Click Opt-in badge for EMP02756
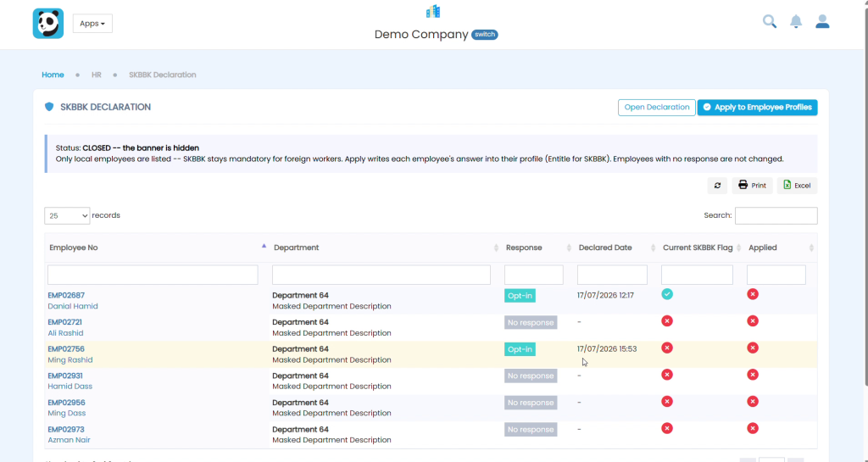This screenshot has height=462, width=868. pyautogui.click(x=520, y=349)
